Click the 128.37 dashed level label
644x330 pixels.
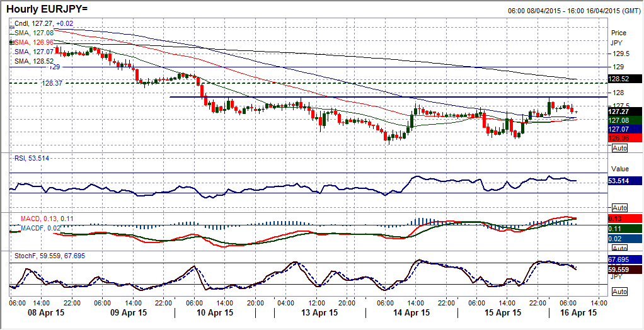(52, 82)
